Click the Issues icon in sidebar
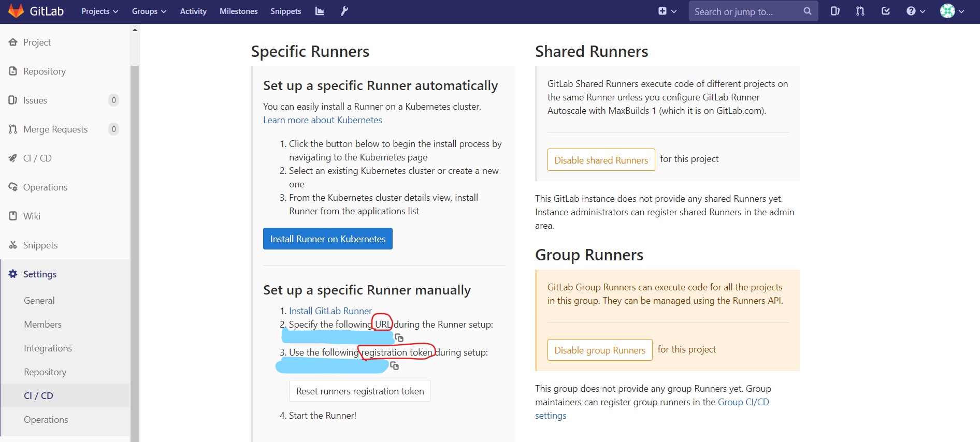This screenshot has width=980, height=442. click(x=13, y=100)
